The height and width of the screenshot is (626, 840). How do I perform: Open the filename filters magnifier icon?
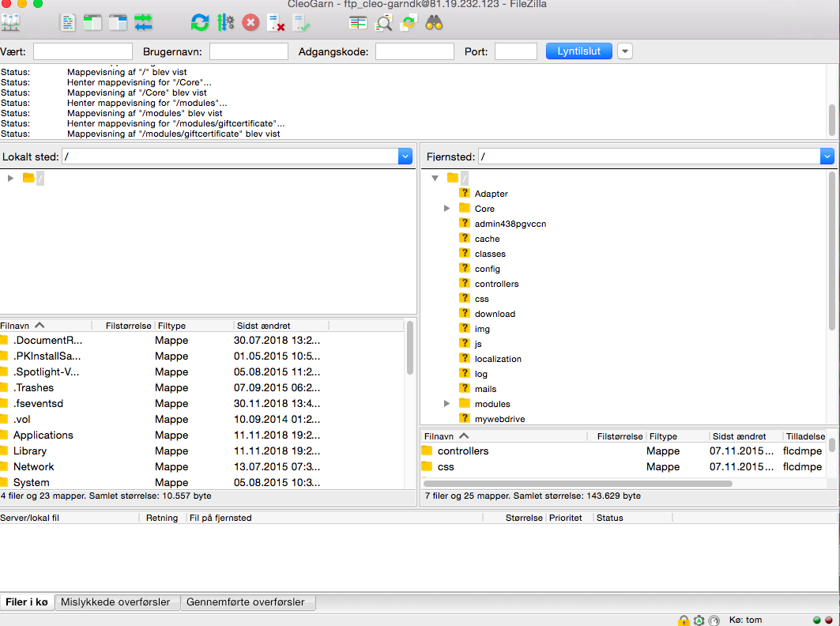tap(383, 23)
